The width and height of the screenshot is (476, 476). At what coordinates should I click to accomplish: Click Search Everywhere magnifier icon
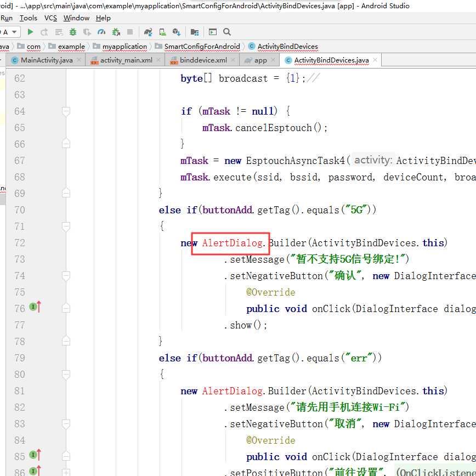tap(227, 32)
